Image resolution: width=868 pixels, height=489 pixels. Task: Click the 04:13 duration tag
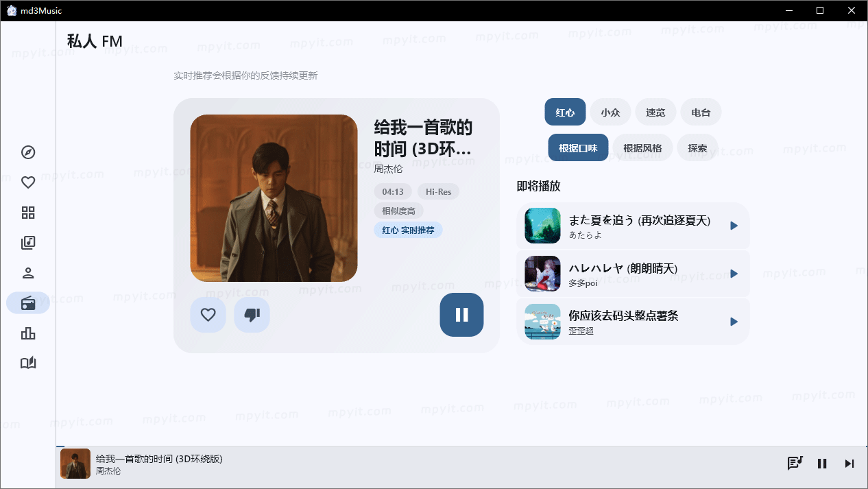(393, 191)
